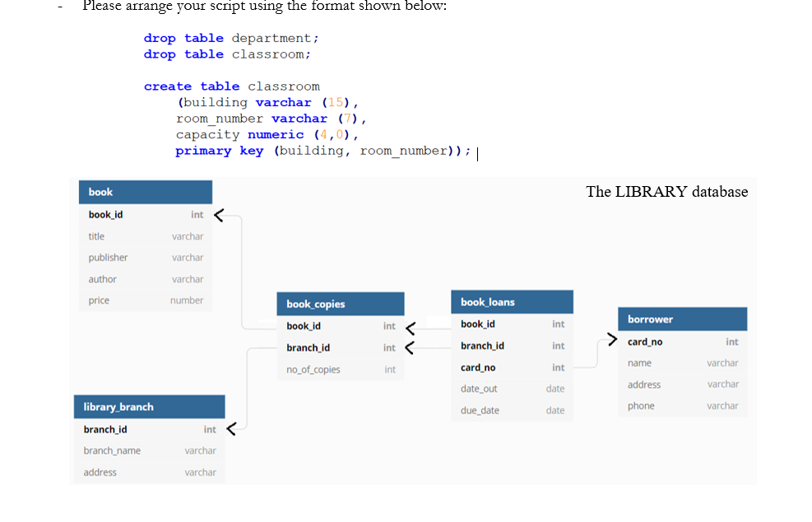Select the address field in library_branch
812x522 pixels.
[100, 472]
